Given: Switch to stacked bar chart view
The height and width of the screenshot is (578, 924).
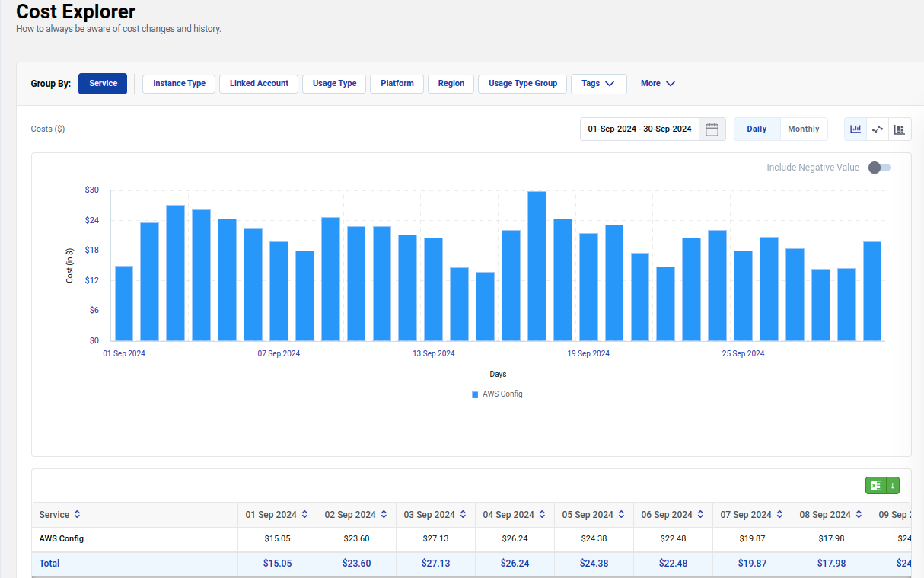Looking at the screenshot, I should pyautogui.click(x=900, y=129).
